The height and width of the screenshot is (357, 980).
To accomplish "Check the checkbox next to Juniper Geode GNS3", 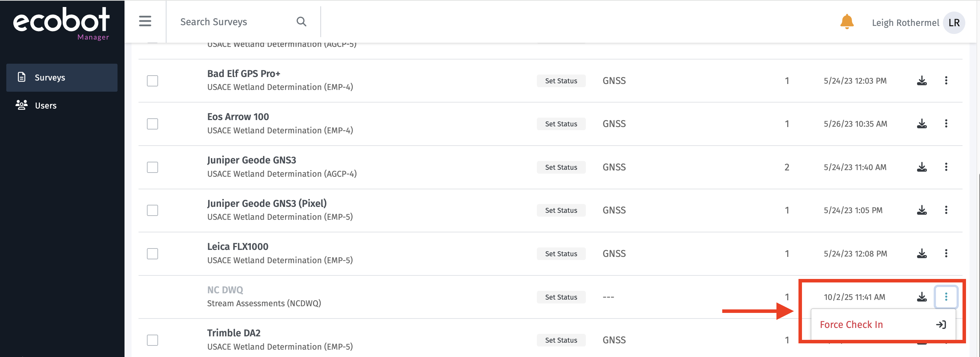I will tap(152, 167).
